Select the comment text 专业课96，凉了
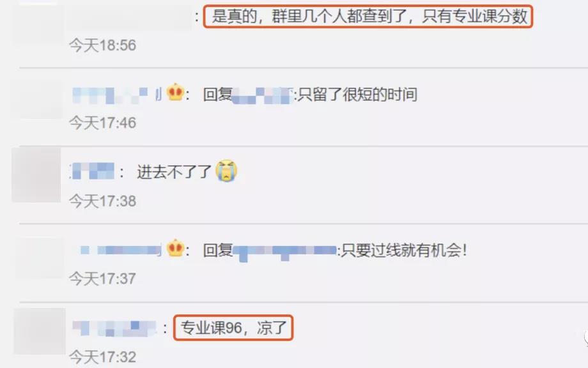 (233, 328)
